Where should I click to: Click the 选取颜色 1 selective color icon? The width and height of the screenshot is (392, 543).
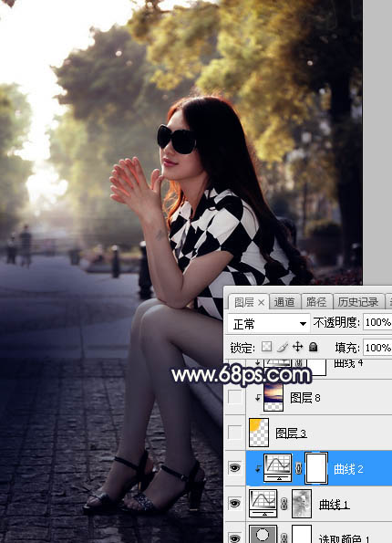coord(263,535)
